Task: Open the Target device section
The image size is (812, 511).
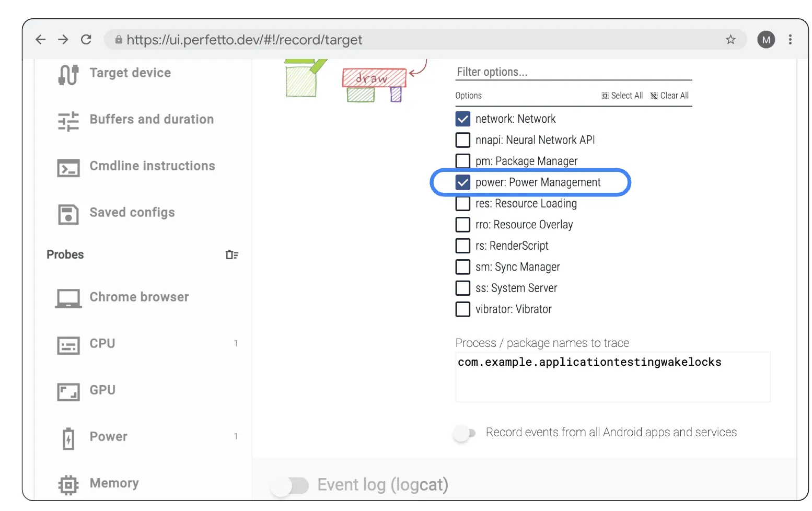Action: pos(130,73)
